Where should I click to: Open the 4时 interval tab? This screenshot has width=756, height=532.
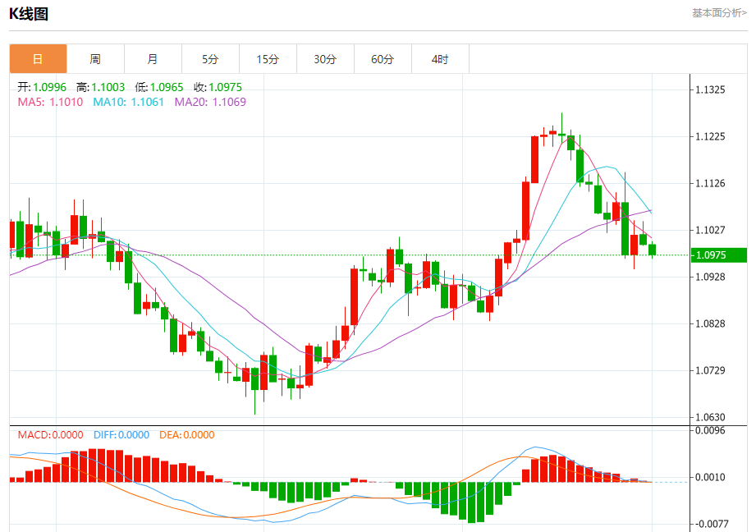point(440,59)
